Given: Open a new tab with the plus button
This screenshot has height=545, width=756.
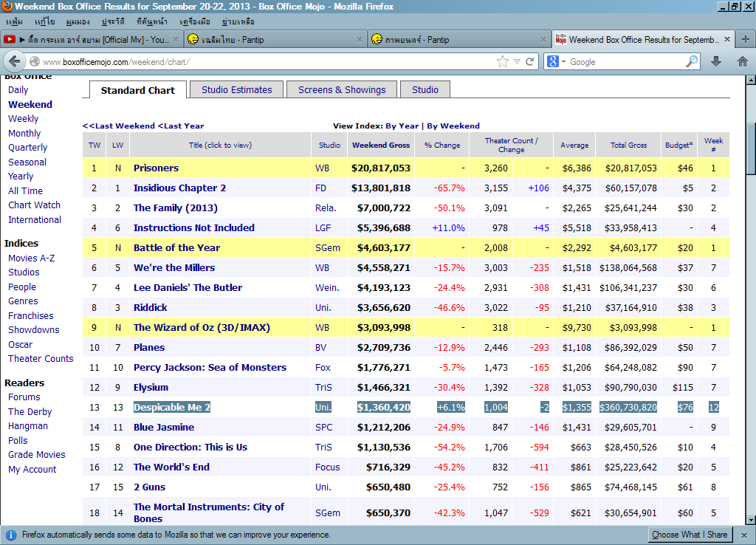Looking at the screenshot, I should [746, 39].
